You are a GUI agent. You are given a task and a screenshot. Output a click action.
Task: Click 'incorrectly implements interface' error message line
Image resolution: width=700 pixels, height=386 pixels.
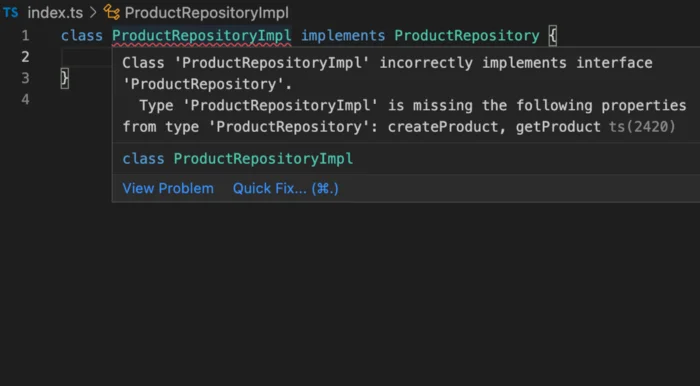pos(516,63)
